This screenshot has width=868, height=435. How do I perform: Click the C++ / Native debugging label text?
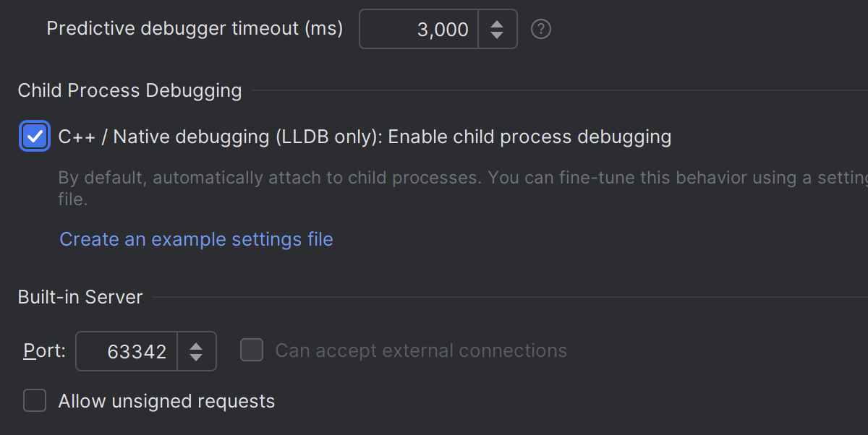(x=365, y=137)
